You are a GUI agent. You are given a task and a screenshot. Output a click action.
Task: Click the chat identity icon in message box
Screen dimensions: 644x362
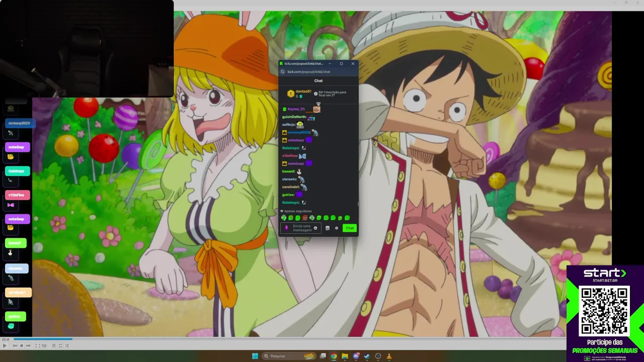tap(286, 228)
